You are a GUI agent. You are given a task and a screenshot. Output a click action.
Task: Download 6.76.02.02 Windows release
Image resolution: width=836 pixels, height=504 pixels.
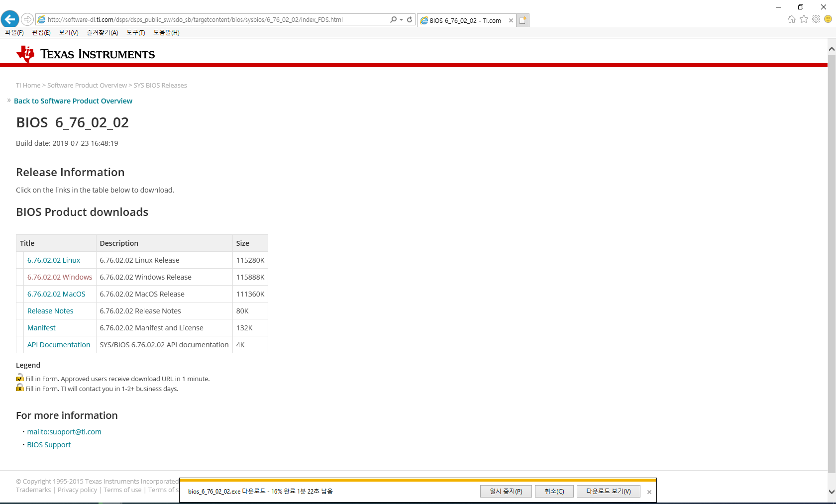[60, 277]
